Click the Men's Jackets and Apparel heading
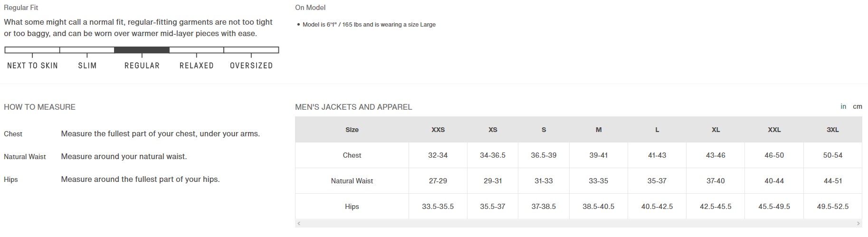The height and width of the screenshot is (237, 868). click(353, 107)
